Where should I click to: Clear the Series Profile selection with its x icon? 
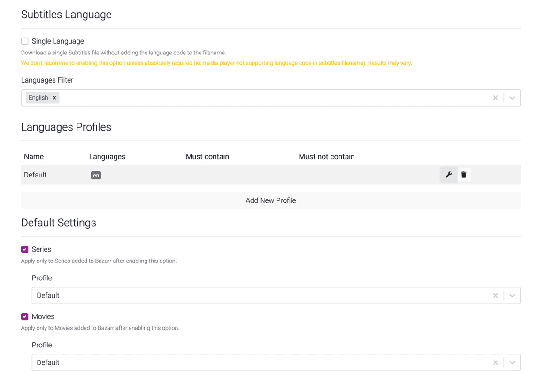[495, 295]
